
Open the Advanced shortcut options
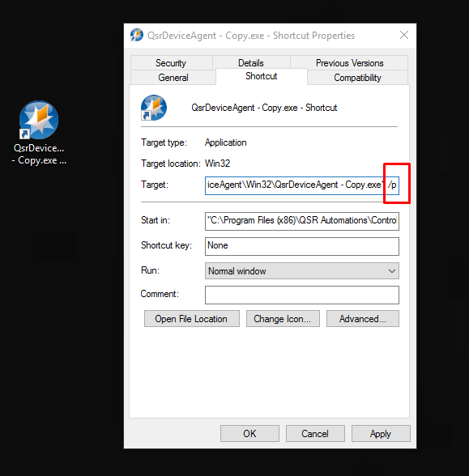(x=363, y=318)
